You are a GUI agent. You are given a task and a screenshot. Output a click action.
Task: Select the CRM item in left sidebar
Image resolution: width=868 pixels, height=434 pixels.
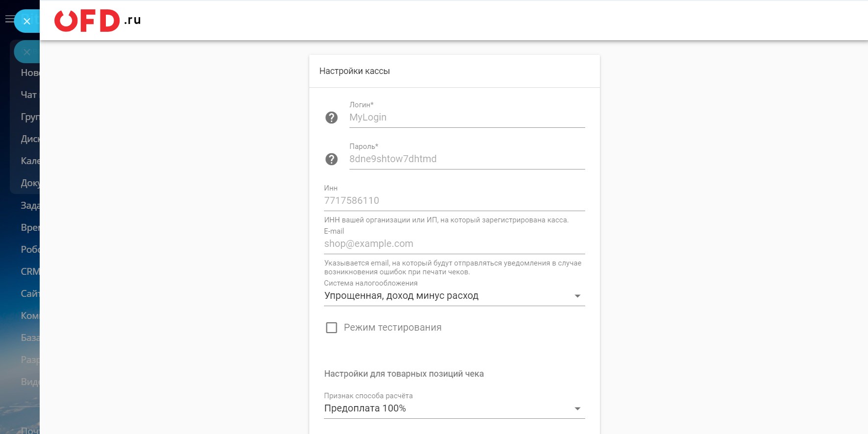click(29, 271)
